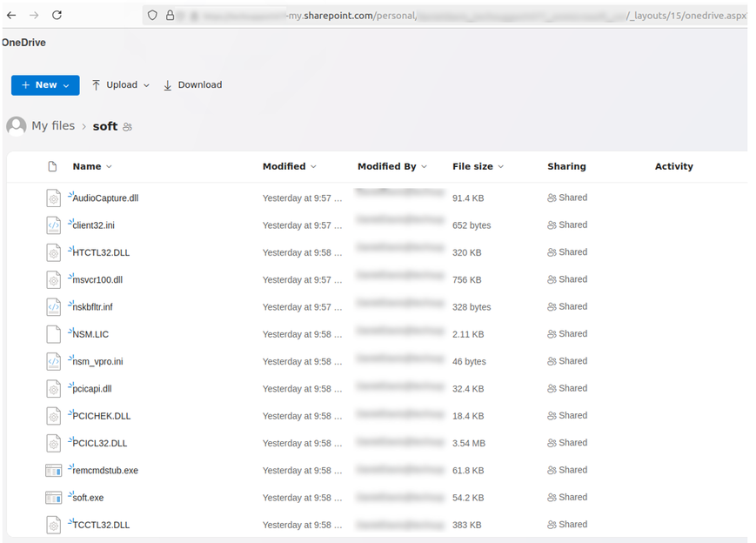Open the nskbfltr.inf file name
The image size is (756, 543).
point(92,307)
